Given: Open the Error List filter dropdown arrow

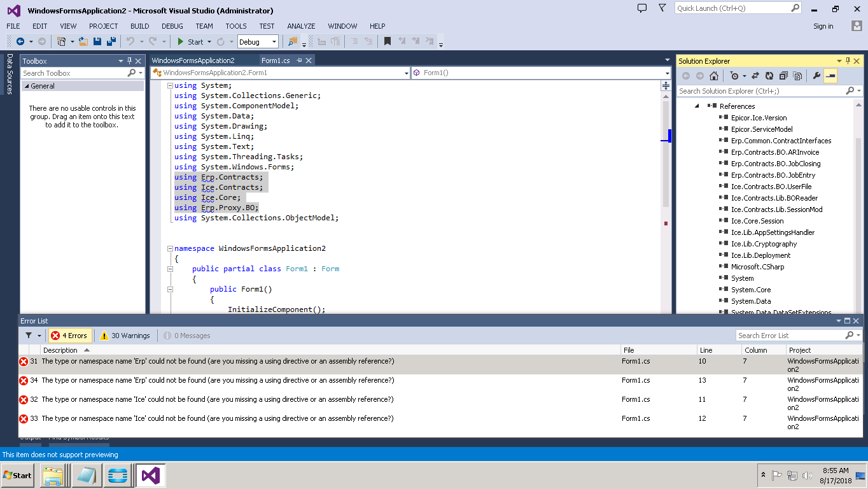Looking at the screenshot, I should [39, 336].
